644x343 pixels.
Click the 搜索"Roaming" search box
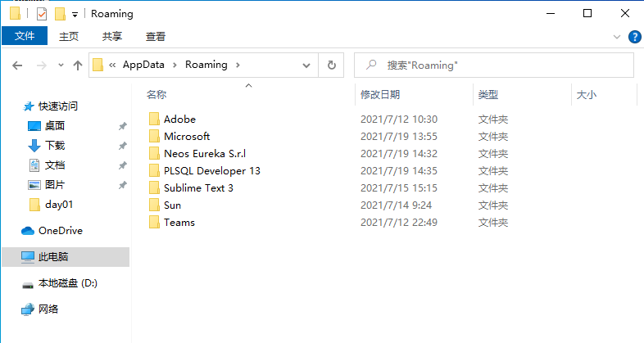click(x=494, y=65)
